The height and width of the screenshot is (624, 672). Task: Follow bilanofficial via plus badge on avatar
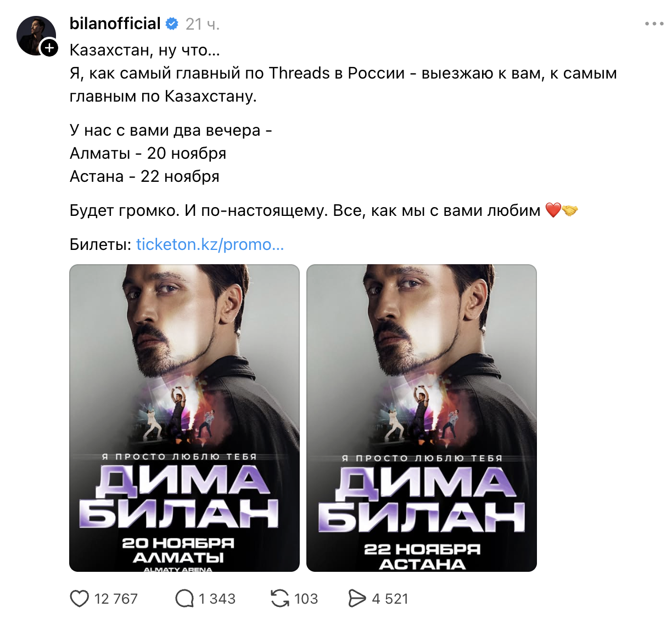[x=49, y=48]
